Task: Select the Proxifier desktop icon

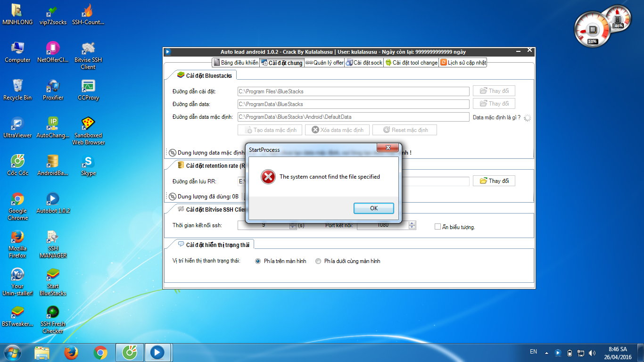Action: pyautogui.click(x=53, y=90)
